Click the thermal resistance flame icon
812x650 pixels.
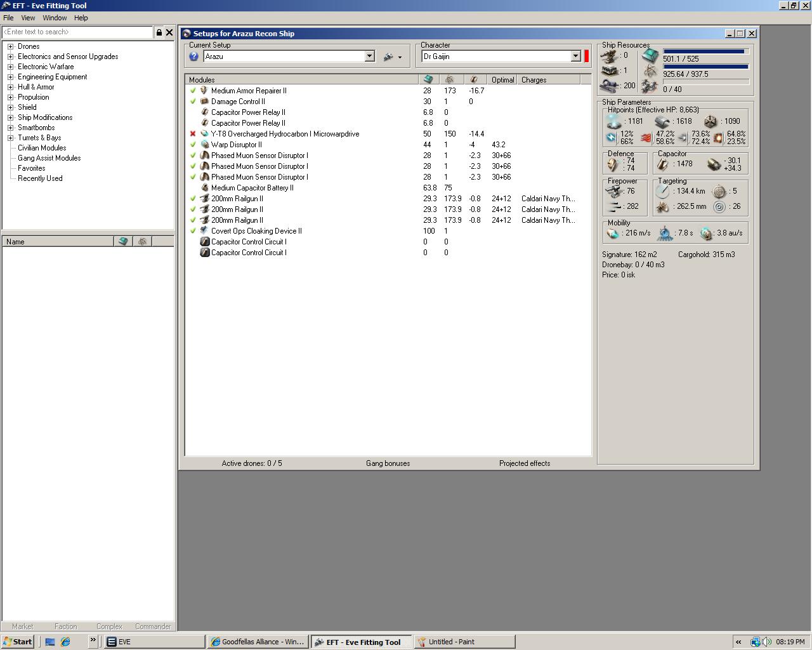point(646,137)
